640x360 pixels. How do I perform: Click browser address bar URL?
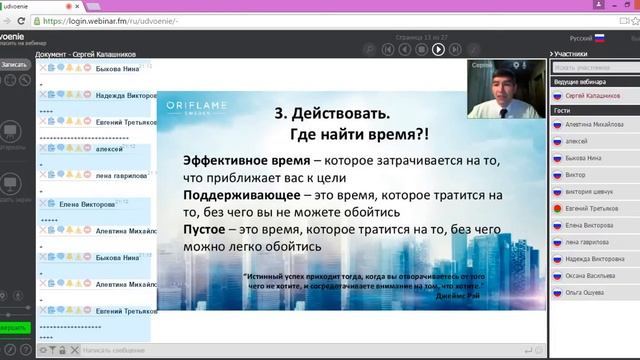(x=111, y=21)
